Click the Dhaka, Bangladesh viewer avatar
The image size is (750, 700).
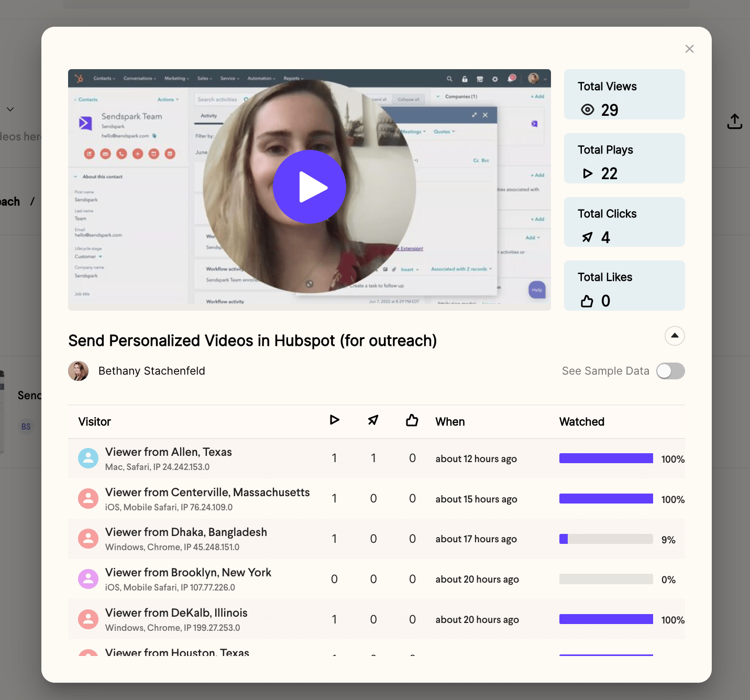coord(88,539)
